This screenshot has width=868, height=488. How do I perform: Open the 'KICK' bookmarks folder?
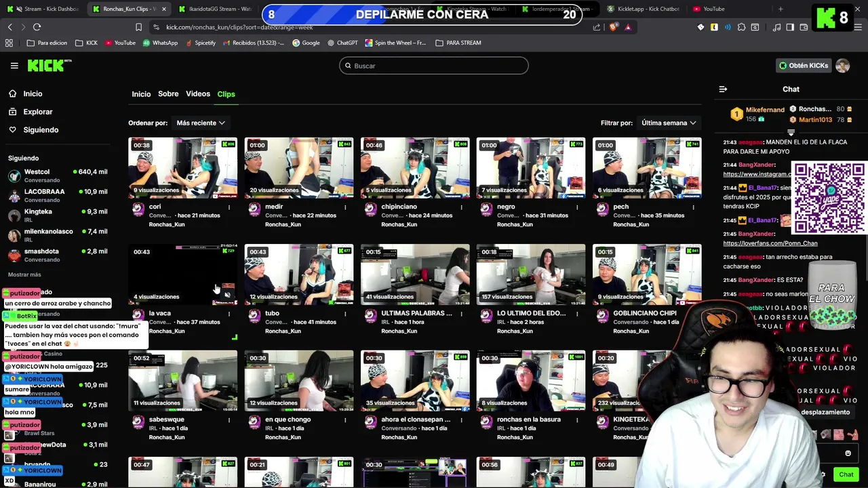pos(86,43)
